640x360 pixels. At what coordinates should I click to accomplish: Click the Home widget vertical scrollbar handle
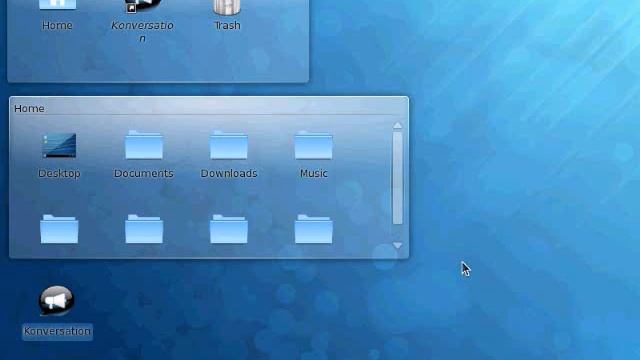[398, 178]
